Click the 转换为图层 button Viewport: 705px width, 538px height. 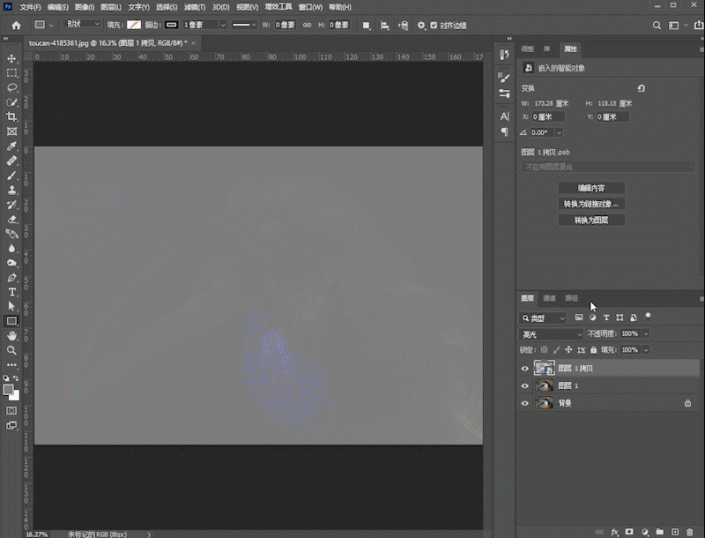pos(593,220)
